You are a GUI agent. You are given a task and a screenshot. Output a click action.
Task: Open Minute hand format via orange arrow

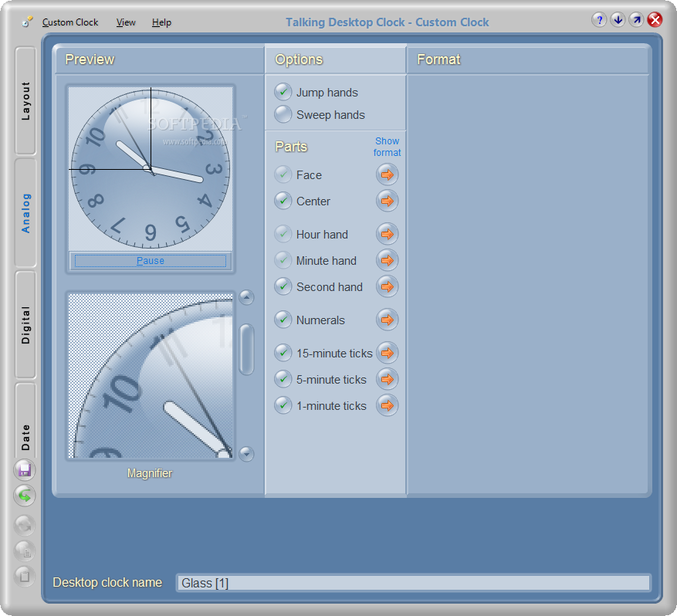pos(387,260)
